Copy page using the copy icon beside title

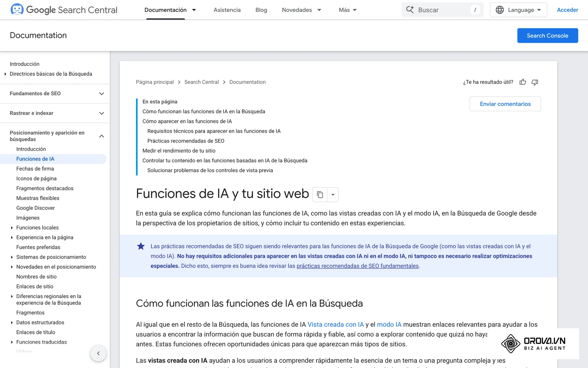pos(320,195)
